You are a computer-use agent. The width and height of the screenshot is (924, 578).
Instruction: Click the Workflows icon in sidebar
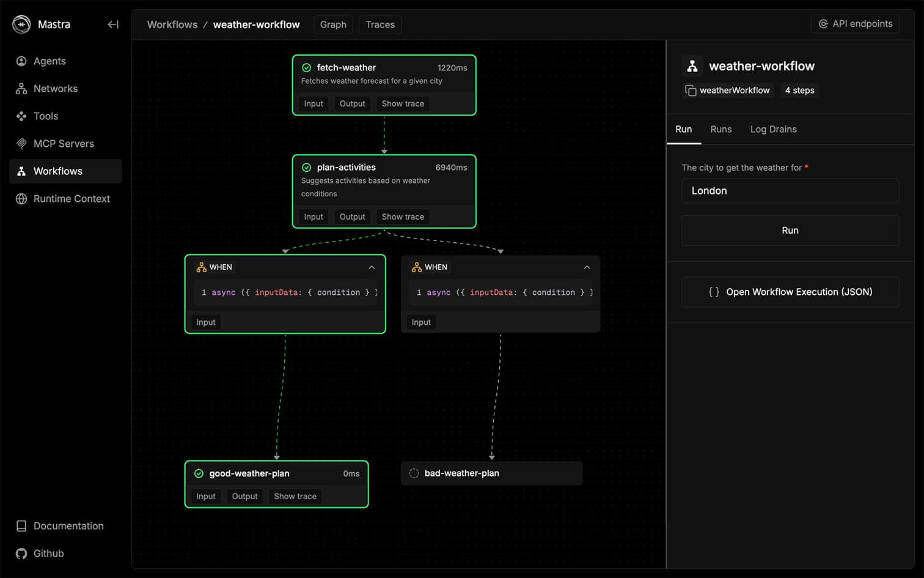[x=21, y=171]
